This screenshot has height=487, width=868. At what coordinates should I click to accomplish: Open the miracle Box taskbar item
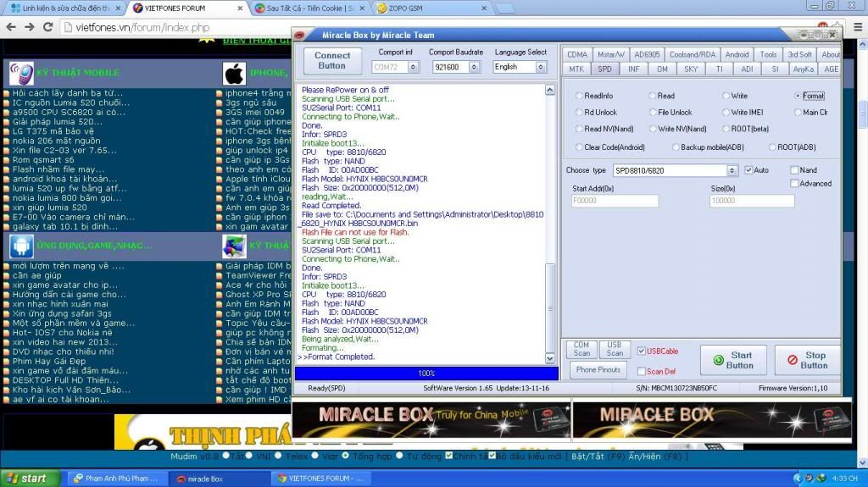tap(219, 479)
